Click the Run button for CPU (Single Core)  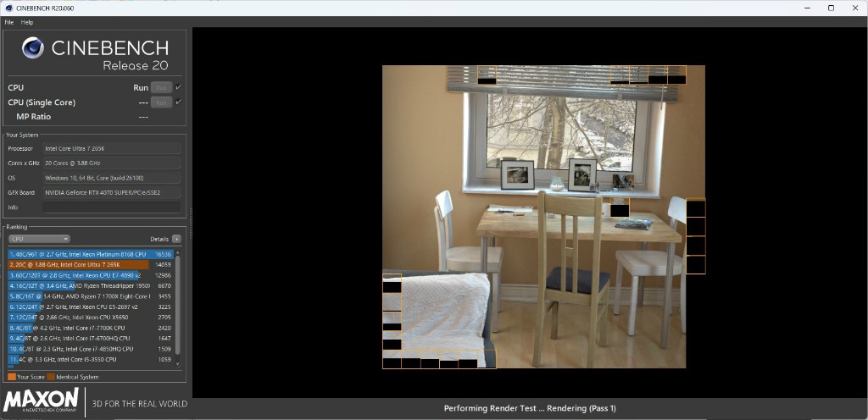[161, 102]
